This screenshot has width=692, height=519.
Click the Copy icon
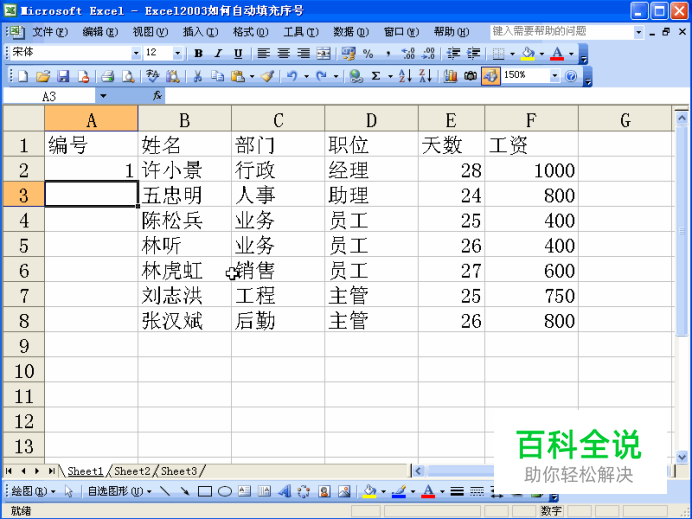(217, 76)
